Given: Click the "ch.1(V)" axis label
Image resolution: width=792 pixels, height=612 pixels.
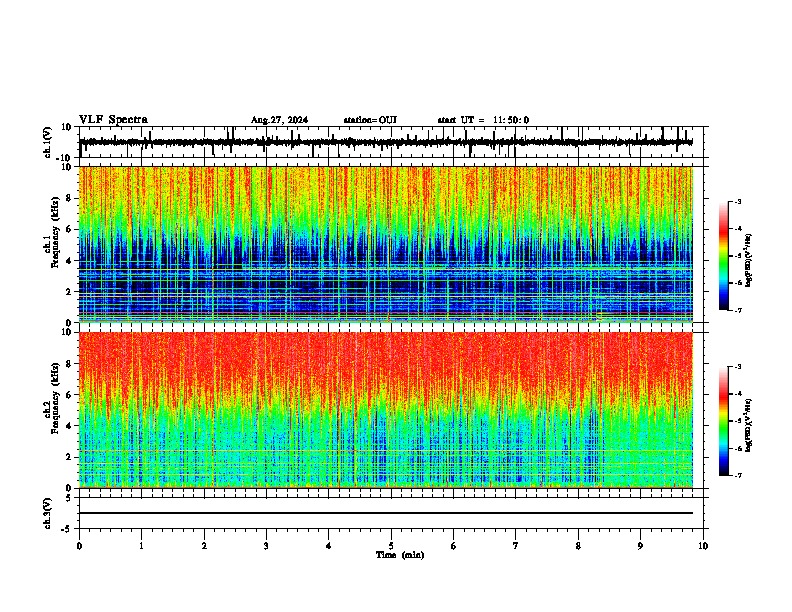Looking at the screenshot, I should click(x=48, y=142).
